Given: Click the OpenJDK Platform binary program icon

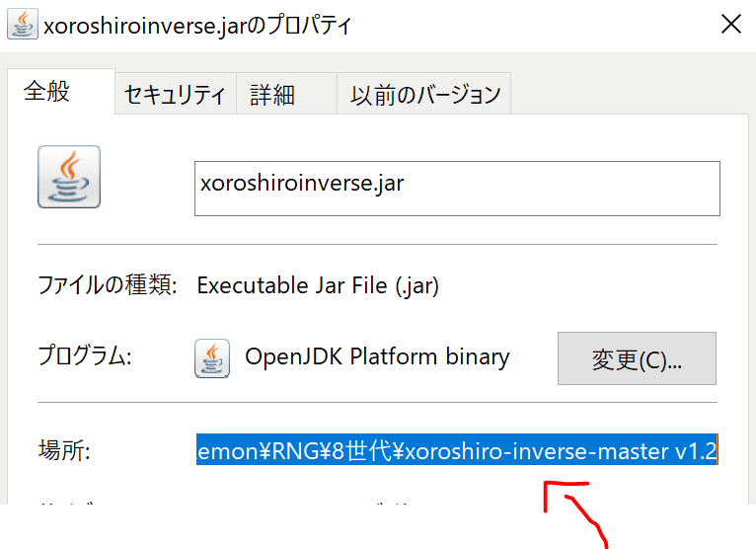Looking at the screenshot, I should click(212, 358).
